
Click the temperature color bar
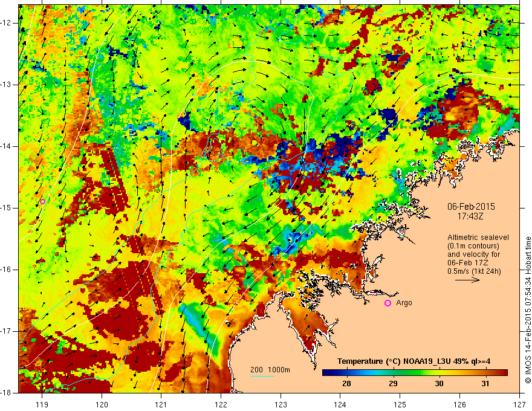point(415,373)
